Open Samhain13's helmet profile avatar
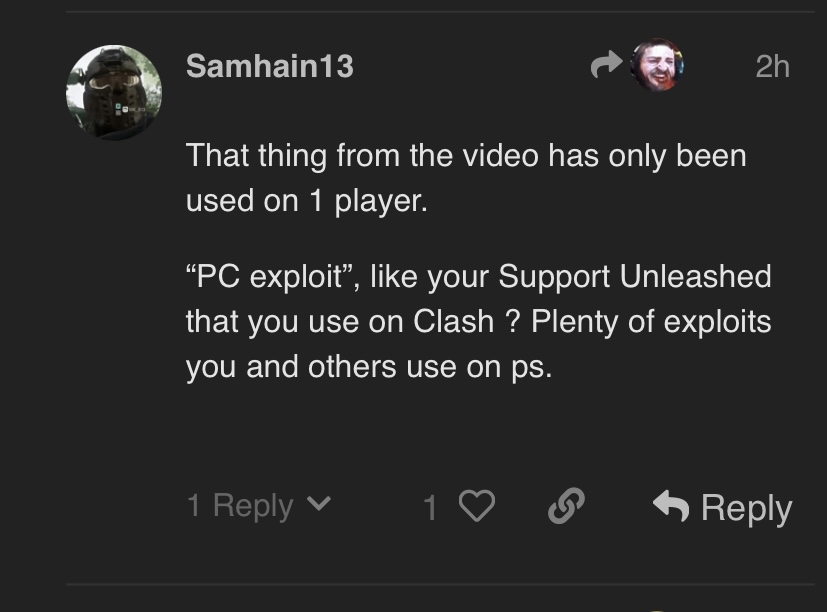The image size is (827, 612). coord(114,93)
